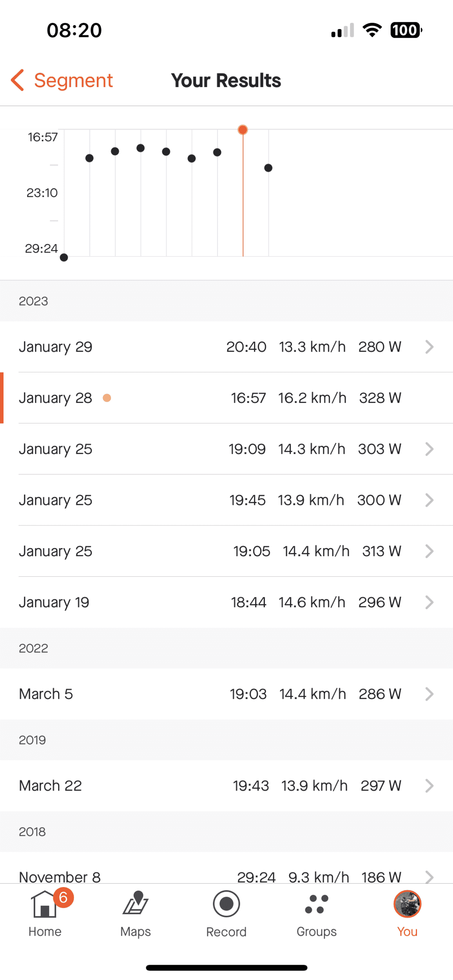Screen dimensions: 453x980
Task: Tap the back arrow next to Segment
Action: [x=18, y=80]
